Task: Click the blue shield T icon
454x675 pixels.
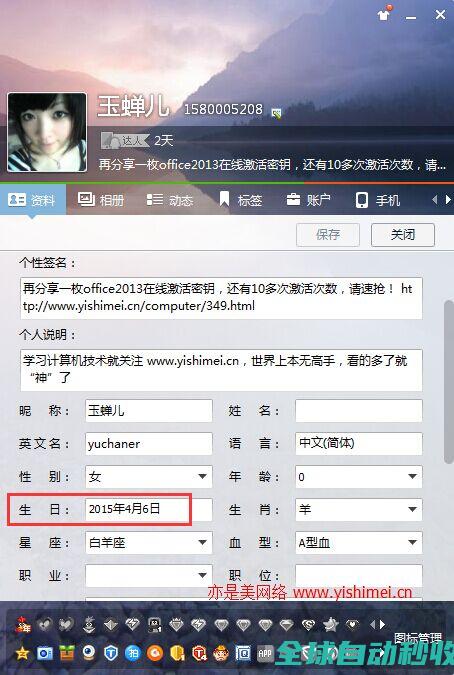Action: (111, 653)
